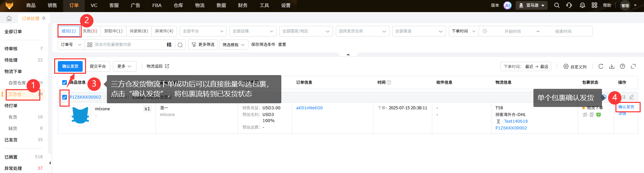Open notifications bell icon

(582, 5)
